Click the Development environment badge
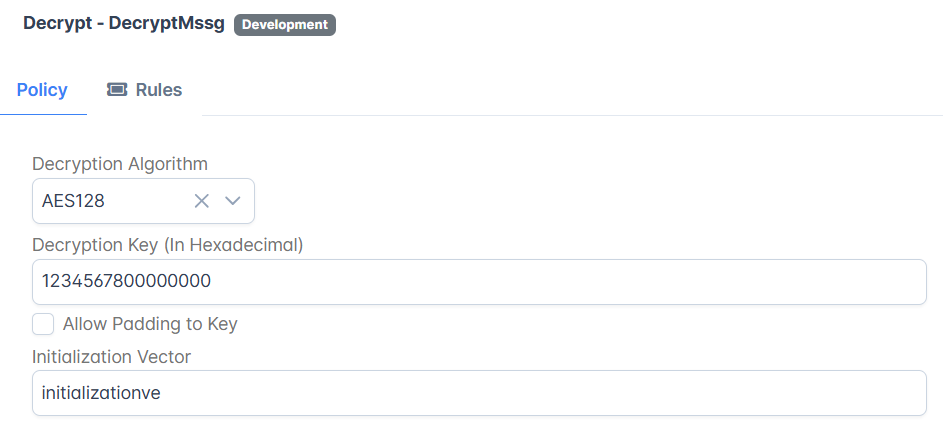Viewport: 943px width, 439px height. click(x=284, y=25)
